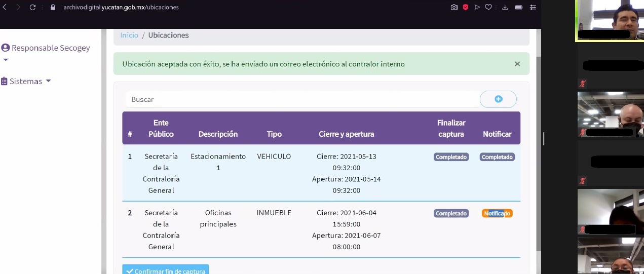Open the browser easy setup sliders icon
Viewport: 644px width, 274px height.
pos(533,8)
